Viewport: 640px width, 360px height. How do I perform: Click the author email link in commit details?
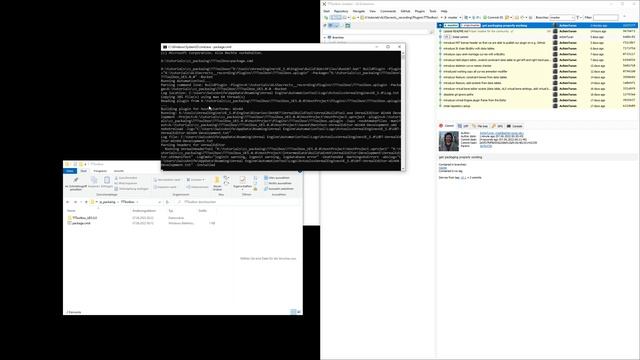501,133
